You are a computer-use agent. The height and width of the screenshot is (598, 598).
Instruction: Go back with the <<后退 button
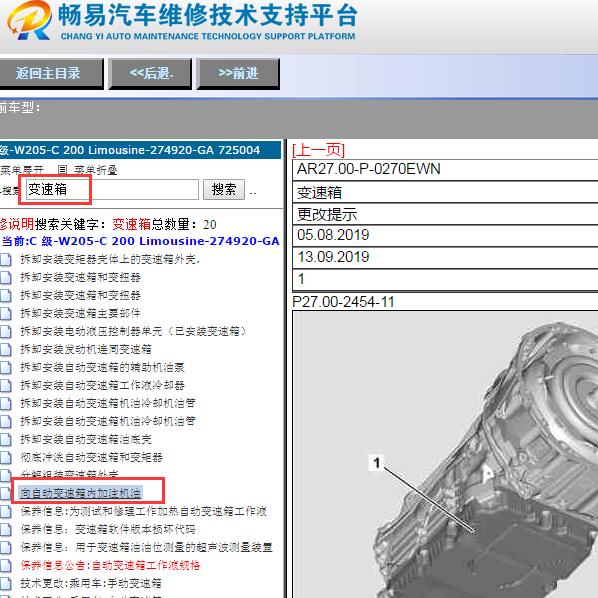[150, 73]
